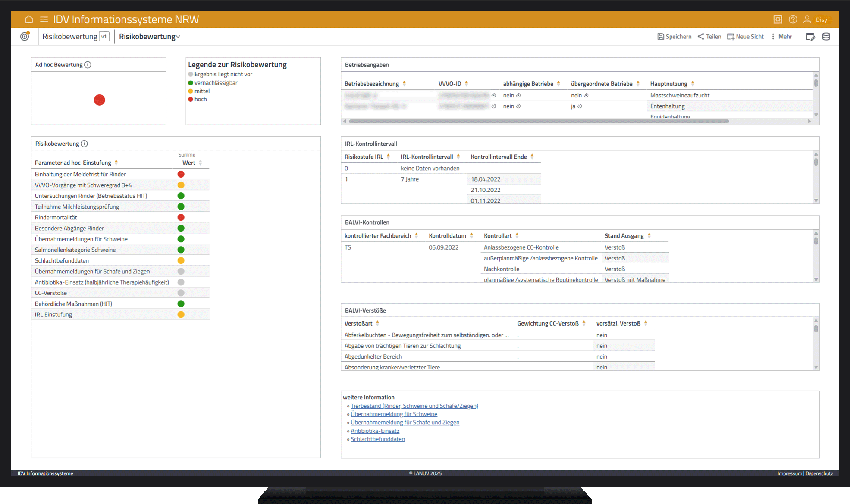The image size is (850, 504).
Task: Click the Disy user account icon
Action: click(x=807, y=19)
